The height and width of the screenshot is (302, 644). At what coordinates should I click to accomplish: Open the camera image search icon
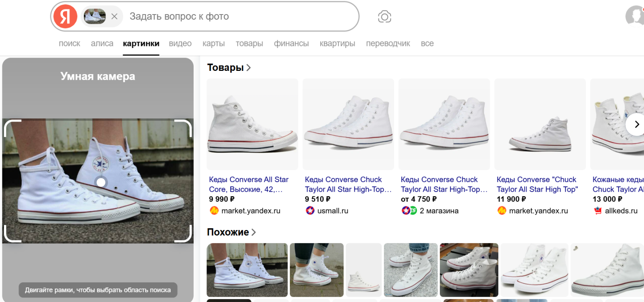point(384,17)
